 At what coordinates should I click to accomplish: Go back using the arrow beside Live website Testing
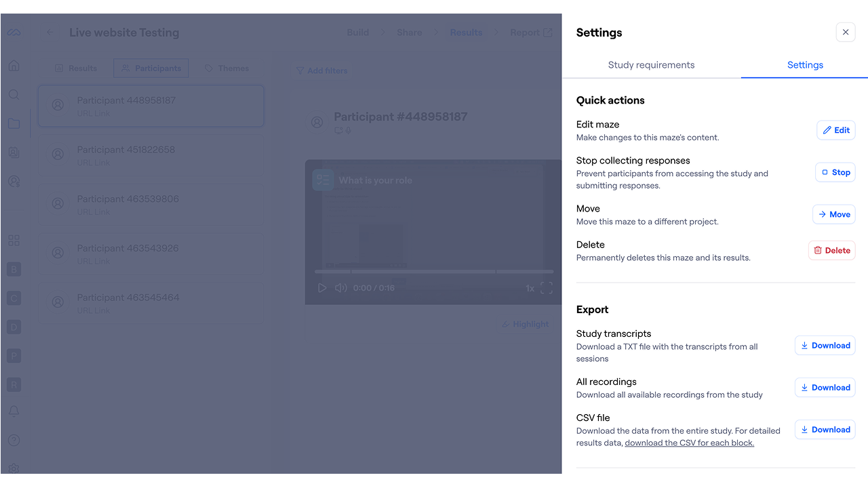point(50,33)
